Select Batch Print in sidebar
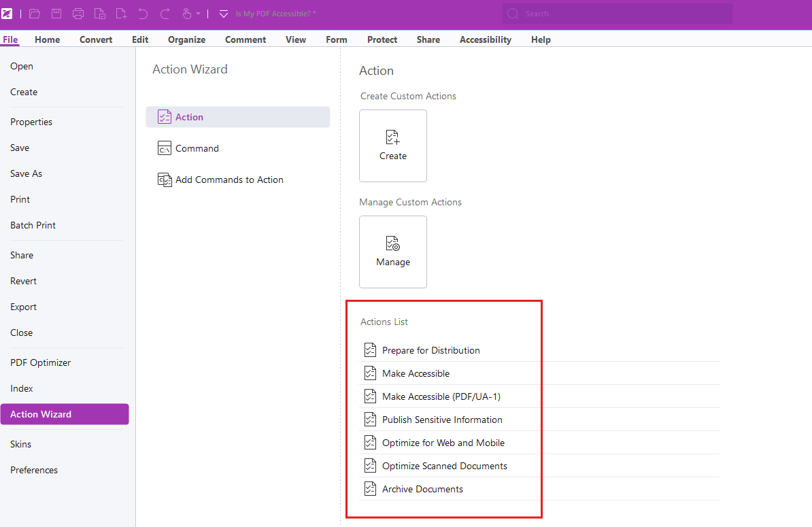The height and width of the screenshot is (527, 812). pyautogui.click(x=33, y=226)
